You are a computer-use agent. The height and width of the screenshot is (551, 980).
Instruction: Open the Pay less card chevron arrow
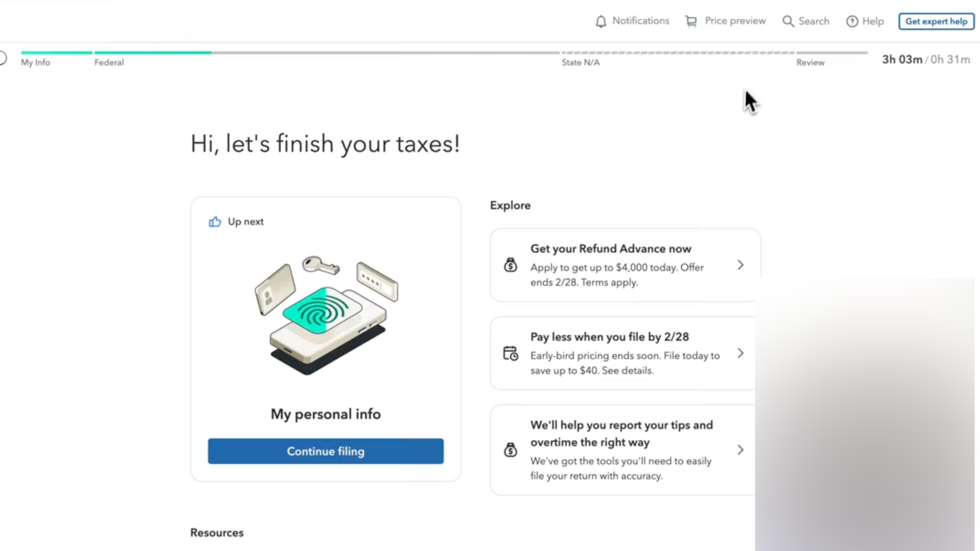[741, 353]
